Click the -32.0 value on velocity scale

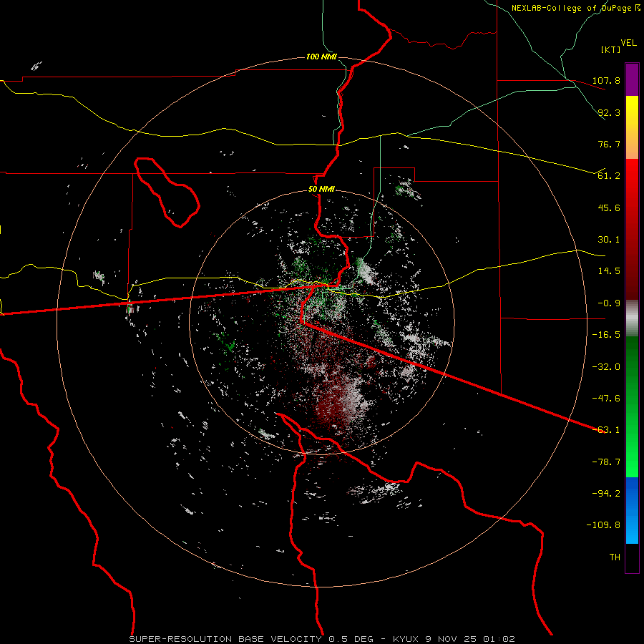606,367
